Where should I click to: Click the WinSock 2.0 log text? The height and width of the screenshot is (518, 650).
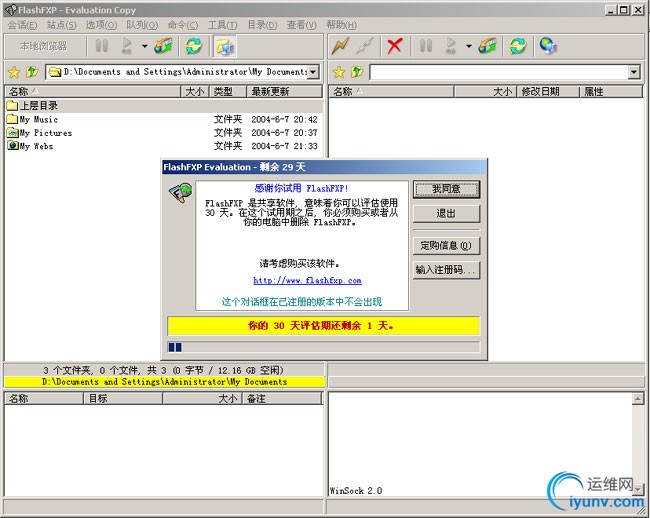(x=356, y=491)
